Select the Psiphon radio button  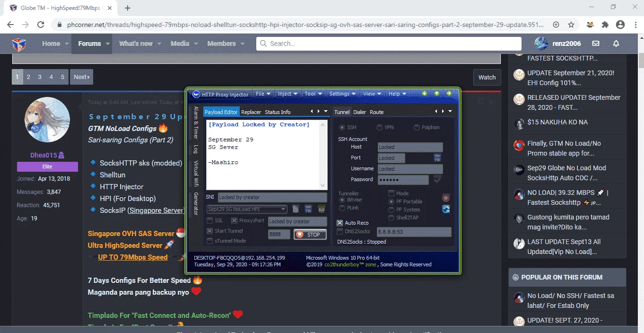[417, 128]
